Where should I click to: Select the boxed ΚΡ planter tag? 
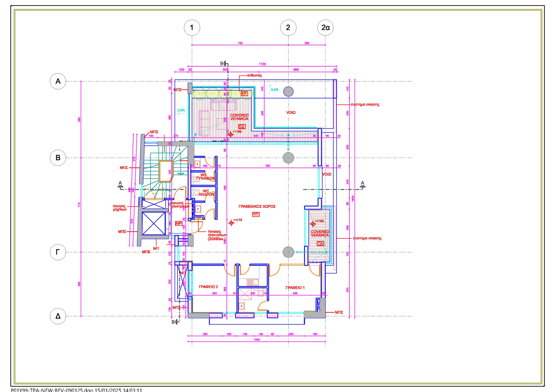pos(244,94)
